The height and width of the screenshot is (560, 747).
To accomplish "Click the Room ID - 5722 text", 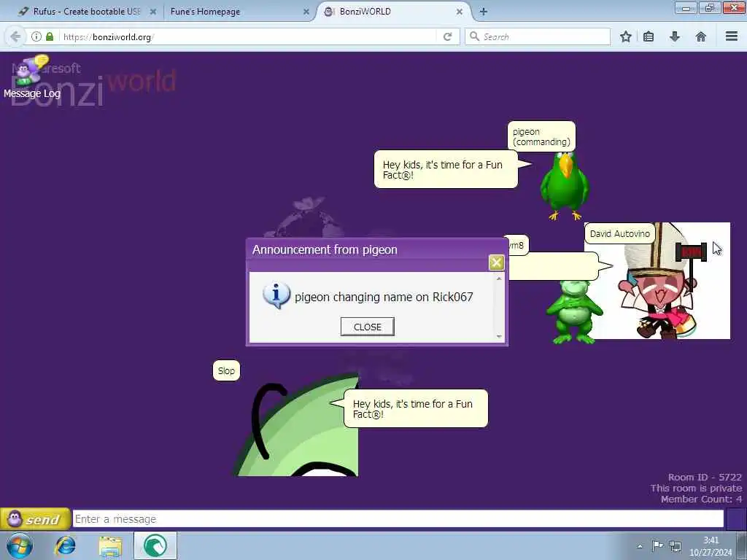I will click(x=705, y=477).
